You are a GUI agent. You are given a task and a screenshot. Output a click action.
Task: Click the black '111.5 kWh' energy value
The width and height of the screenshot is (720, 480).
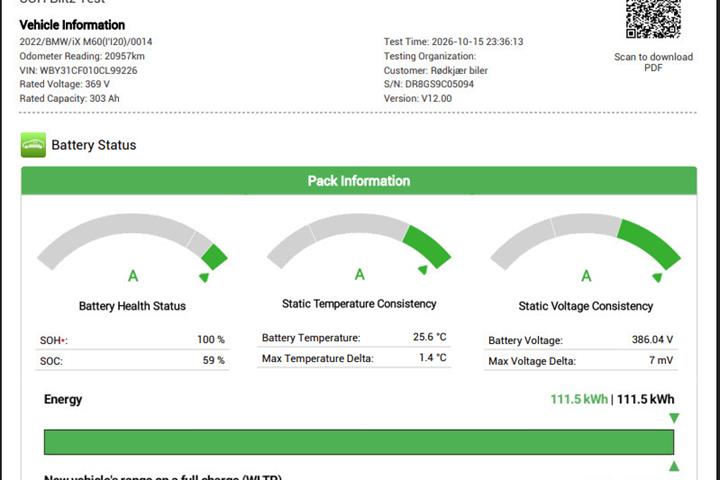click(646, 399)
